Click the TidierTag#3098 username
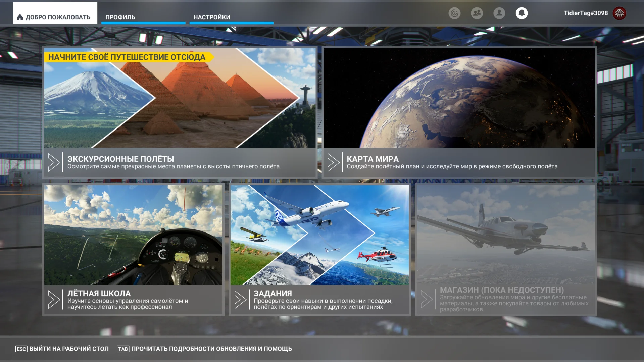Viewport: 644px width, 362px height. 586,13
